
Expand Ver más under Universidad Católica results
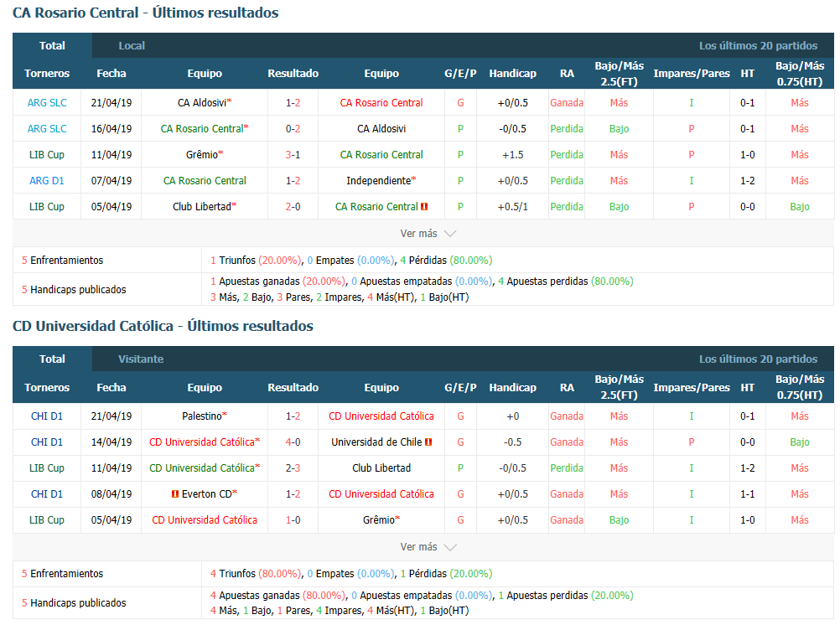(428, 547)
